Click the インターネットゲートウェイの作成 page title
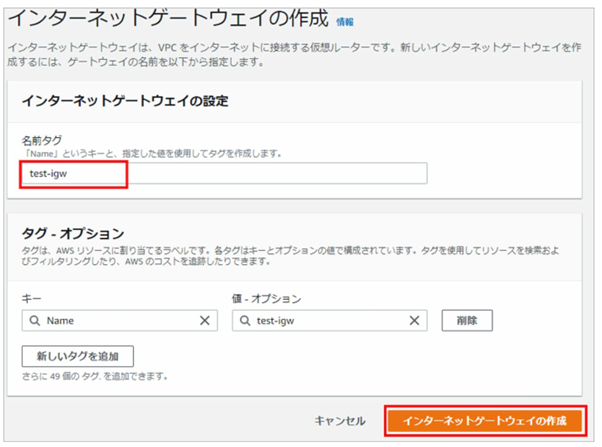The width and height of the screenshot is (602, 447). pos(168,19)
